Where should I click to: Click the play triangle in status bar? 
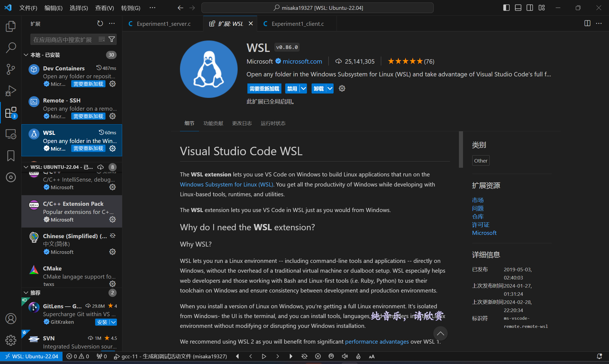[x=264, y=356]
